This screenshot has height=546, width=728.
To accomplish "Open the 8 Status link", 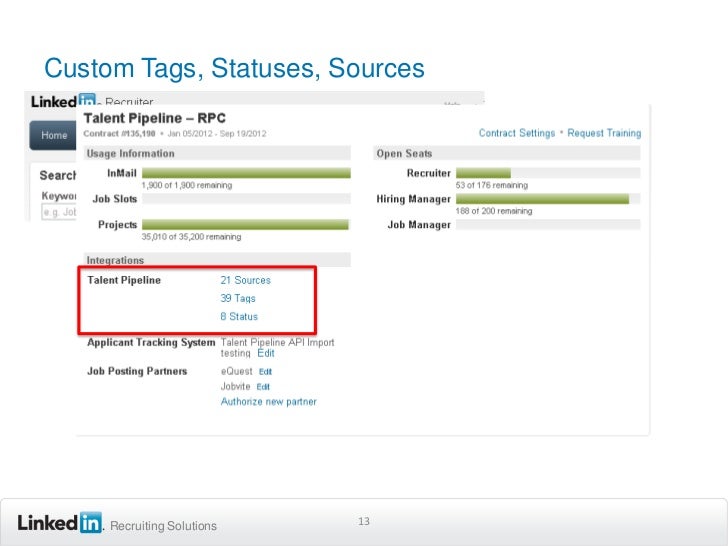I will coord(239,316).
